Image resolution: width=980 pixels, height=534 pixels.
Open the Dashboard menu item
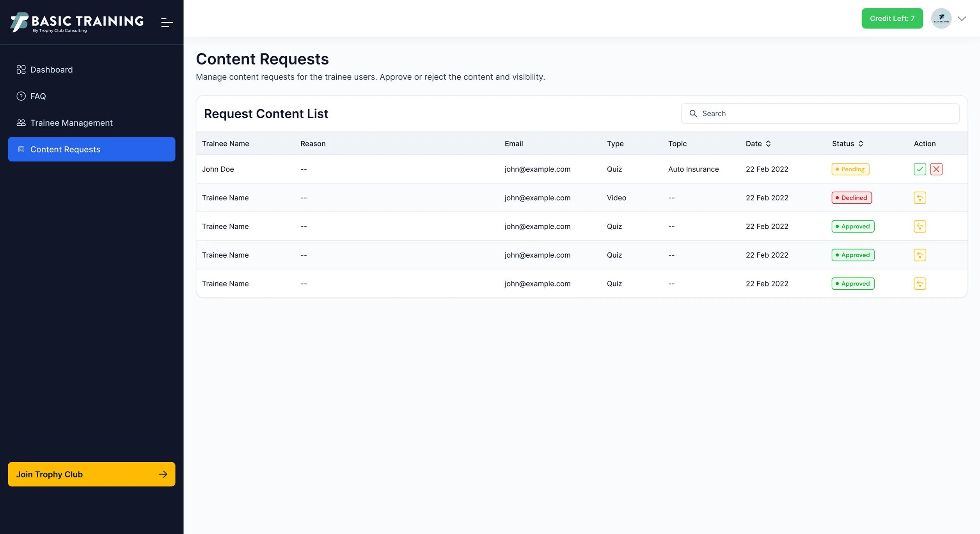[92, 69]
